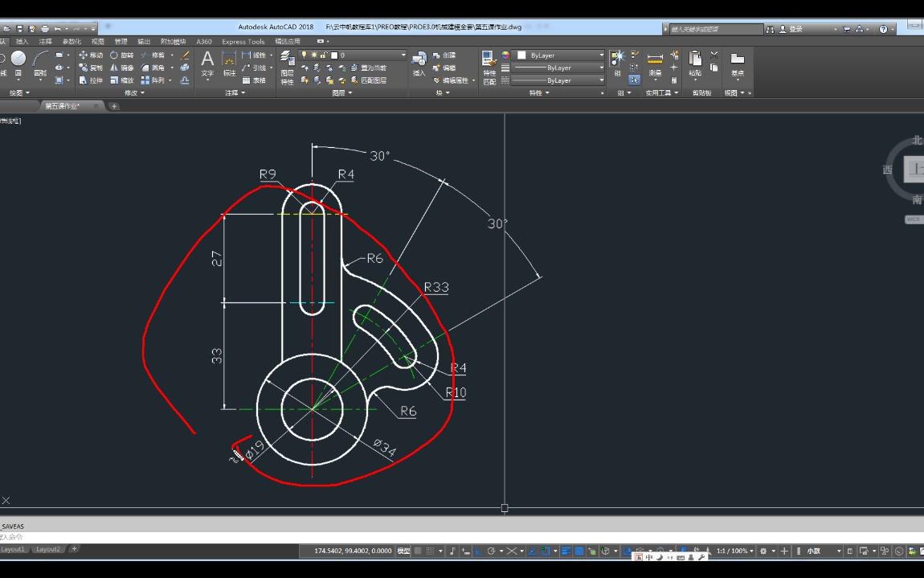Viewport: 924px width, 578px height.
Task: Choose the Mirror tool
Action: pyautogui.click(x=121, y=68)
